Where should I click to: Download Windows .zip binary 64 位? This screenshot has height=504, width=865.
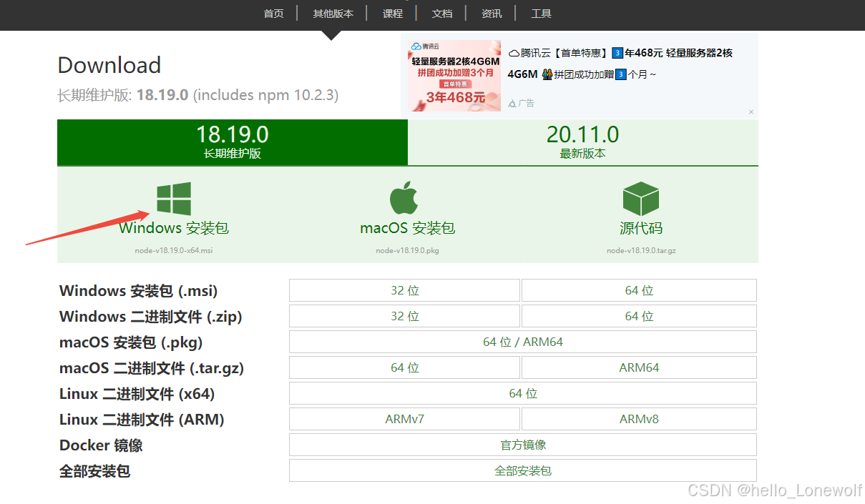(639, 316)
